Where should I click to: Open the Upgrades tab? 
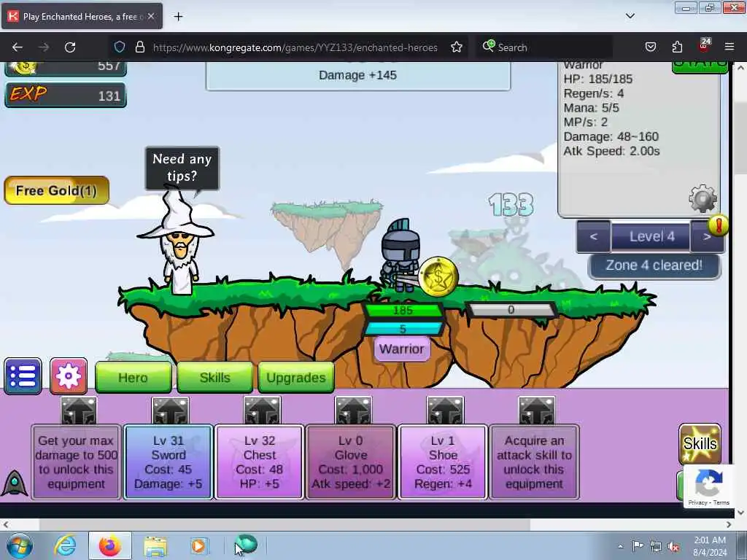click(296, 377)
